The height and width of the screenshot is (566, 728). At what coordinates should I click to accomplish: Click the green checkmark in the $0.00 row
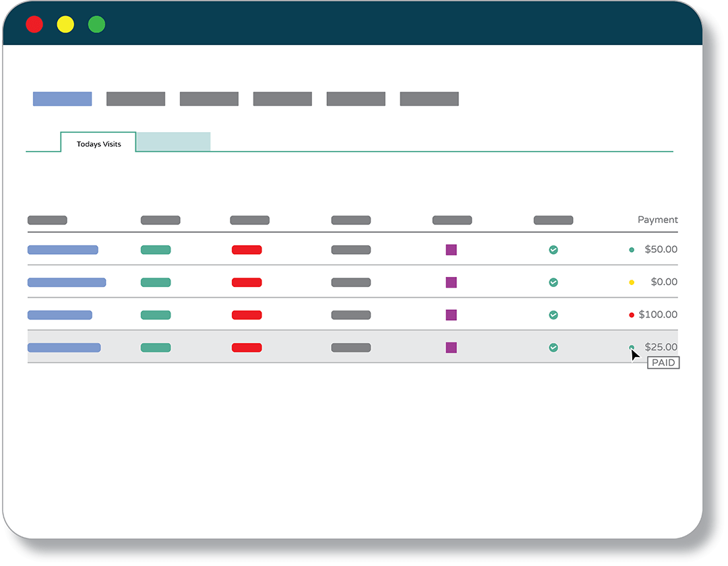coord(553,282)
